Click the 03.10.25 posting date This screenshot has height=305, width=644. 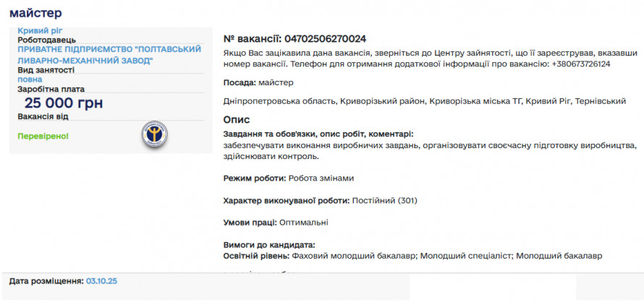coord(102,280)
